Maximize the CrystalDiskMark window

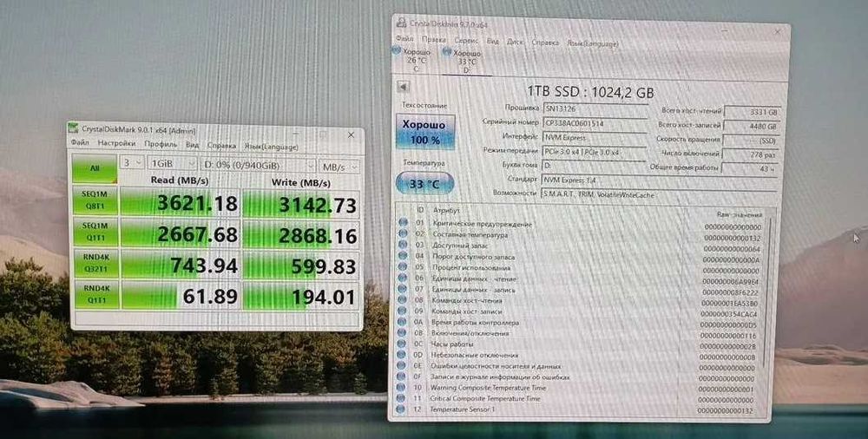coord(324,134)
